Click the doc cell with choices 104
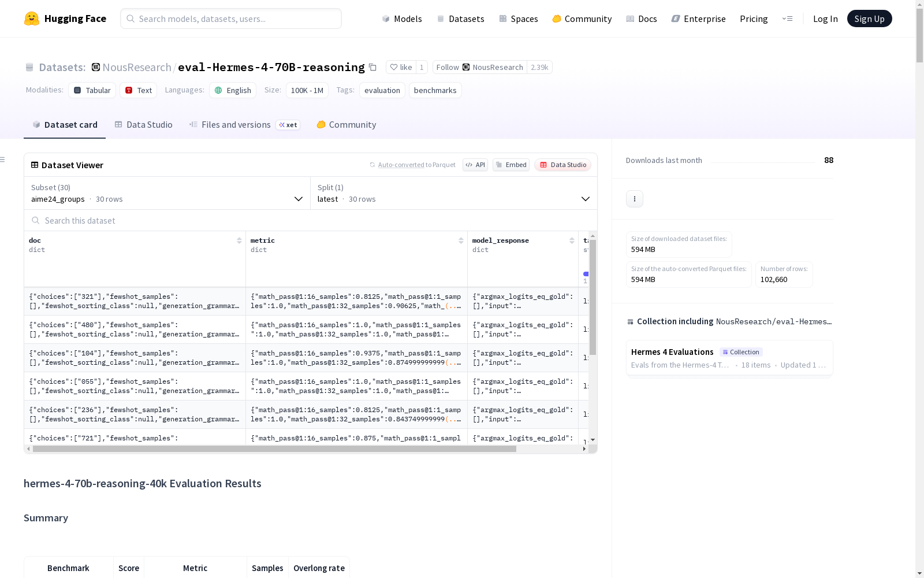This screenshot has width=924, height=578. [x=135, y=358]
